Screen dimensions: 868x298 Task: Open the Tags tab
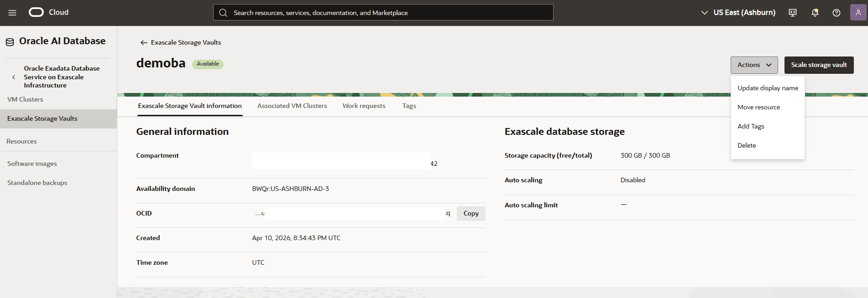(x=409, y=106)
